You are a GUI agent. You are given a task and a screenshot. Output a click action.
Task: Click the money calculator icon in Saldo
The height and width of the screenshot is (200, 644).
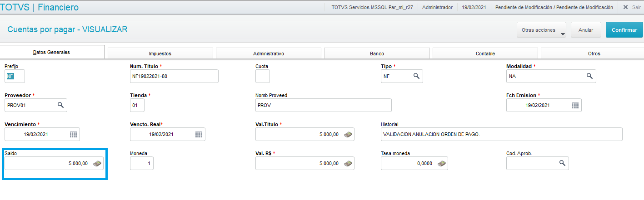(x=97, y=163)
